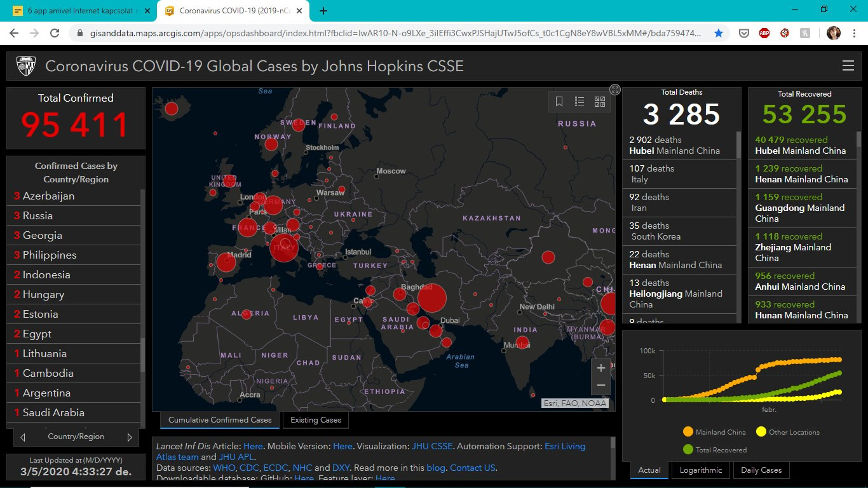Open the JHU CSSE visualization link

[432, 446]
